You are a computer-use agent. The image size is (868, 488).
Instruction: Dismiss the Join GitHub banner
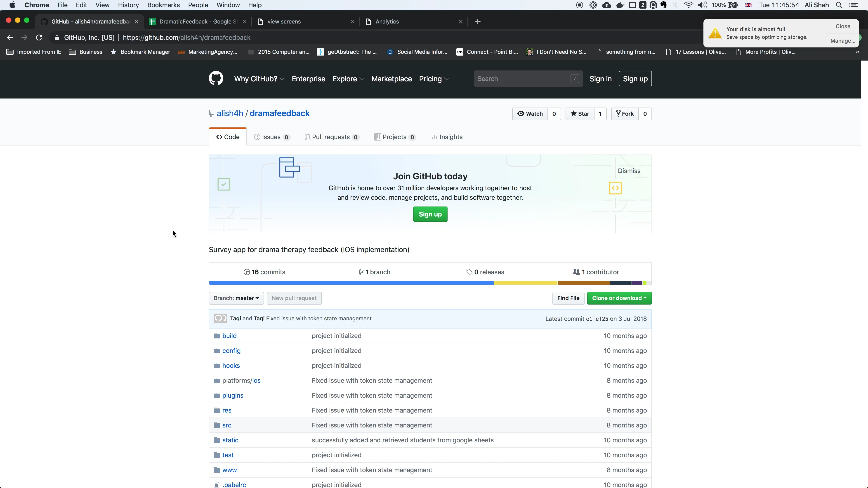click(629, 171)
